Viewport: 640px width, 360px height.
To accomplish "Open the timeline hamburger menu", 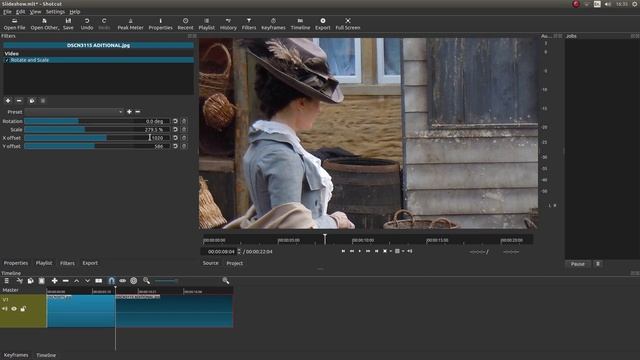I will 7,281.
